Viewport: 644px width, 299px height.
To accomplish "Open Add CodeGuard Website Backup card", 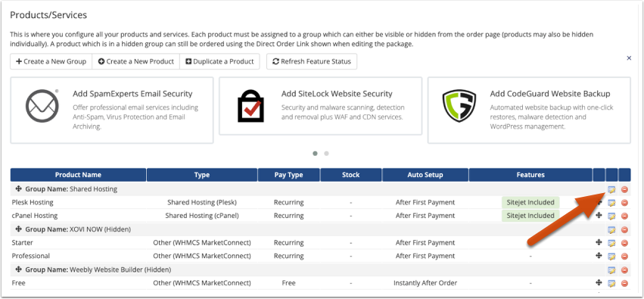I will click(x=529, y=110).
